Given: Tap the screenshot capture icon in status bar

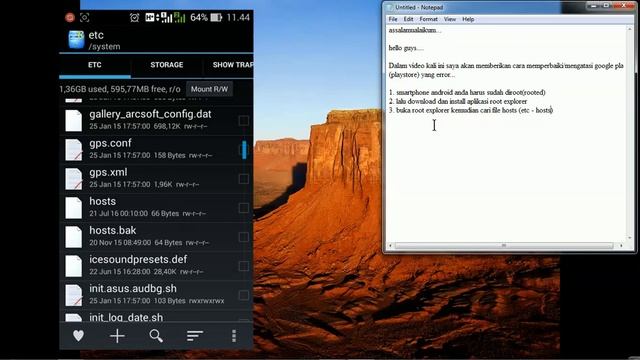Looking at the screenshot, I should pyautogui.click(x=84, y=18).
